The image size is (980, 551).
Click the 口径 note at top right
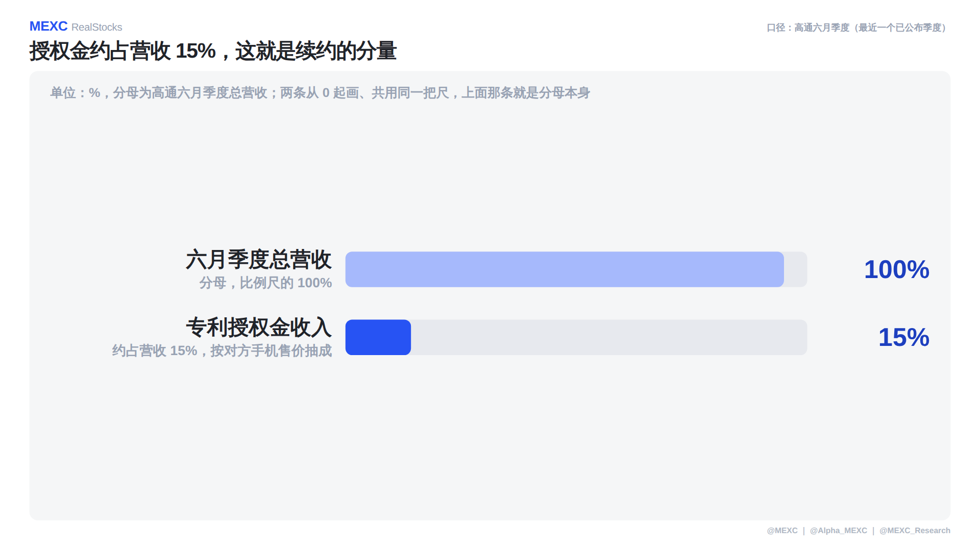coord(859,28)
